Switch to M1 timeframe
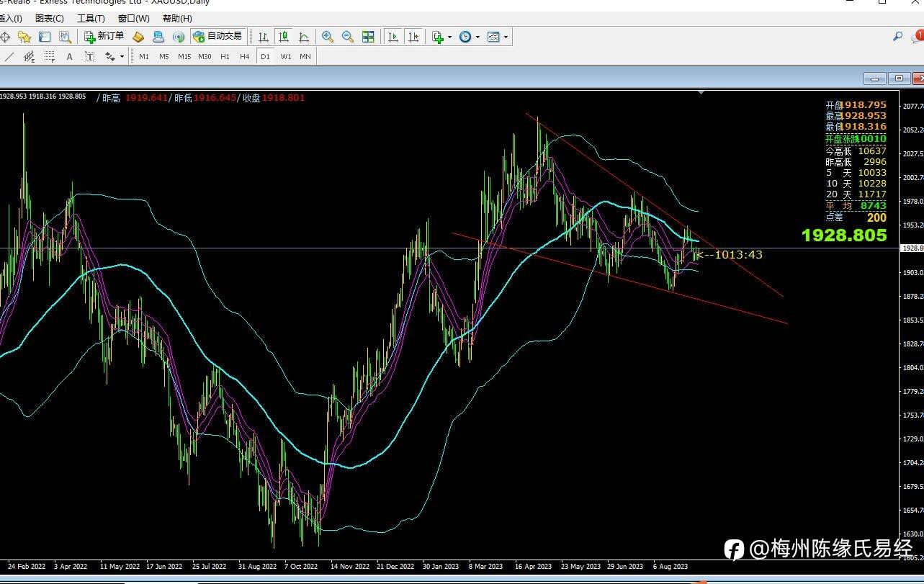The image size is (924, 584). 144,56
